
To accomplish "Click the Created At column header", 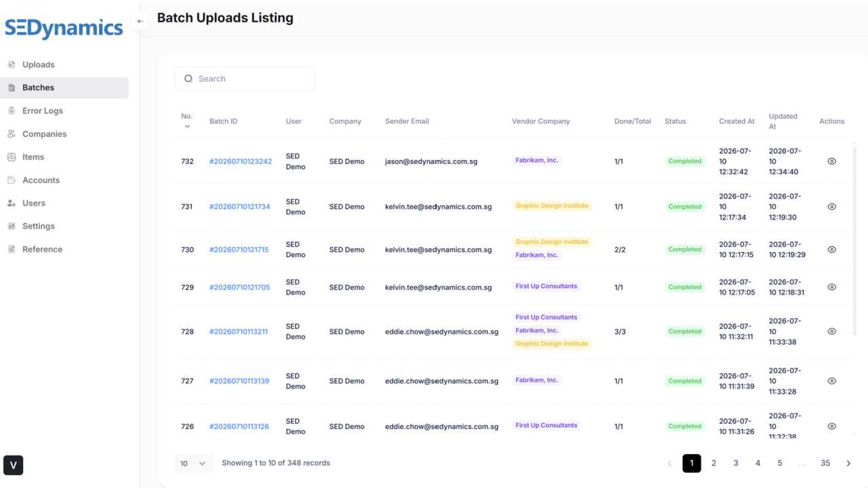I will click(x=736, y=121).
